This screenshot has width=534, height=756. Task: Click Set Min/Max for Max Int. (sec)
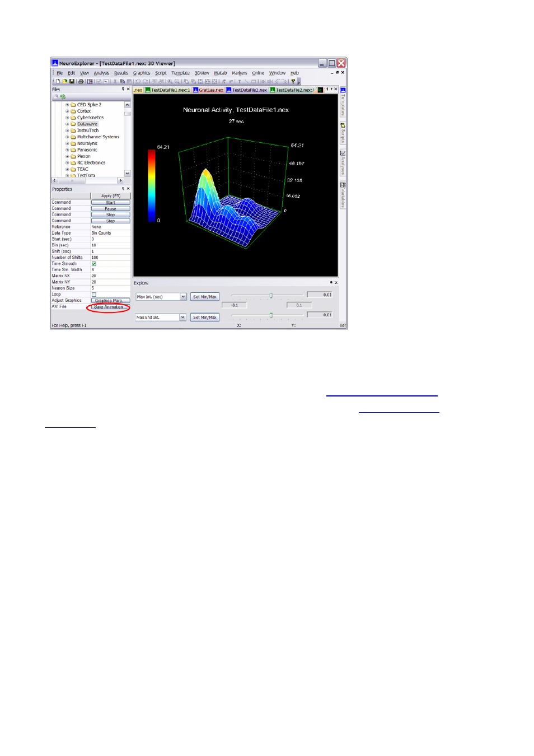[x=205, y=297]
